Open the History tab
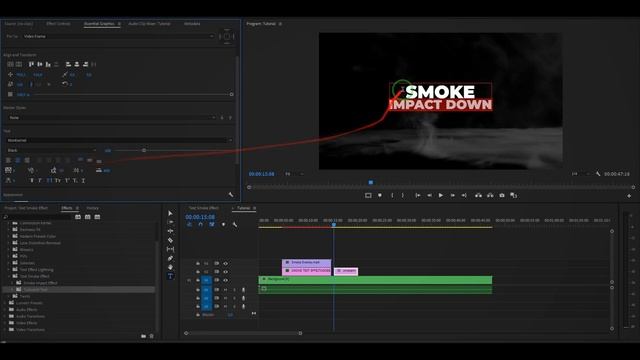Image resolution: width=640 pixels, height=360 pixels. coord(92,208)
